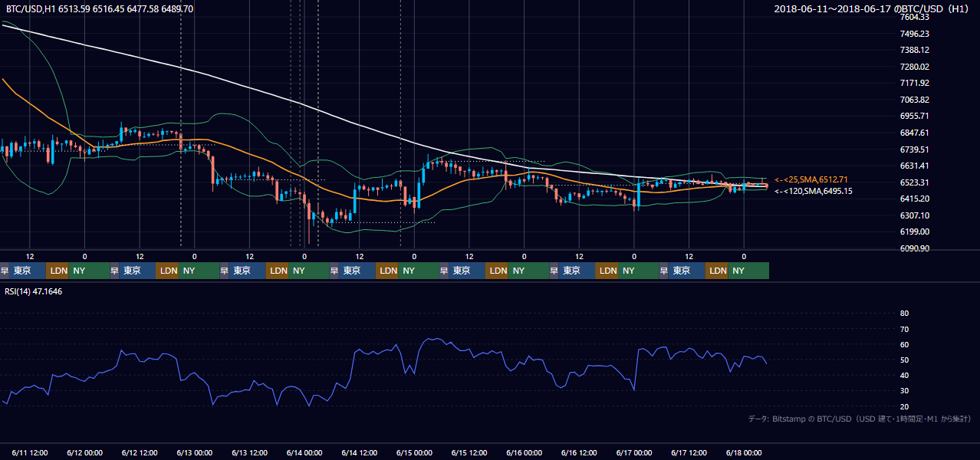
Task: Select the 6955.71 price label
Action: (x=915, y=116)
